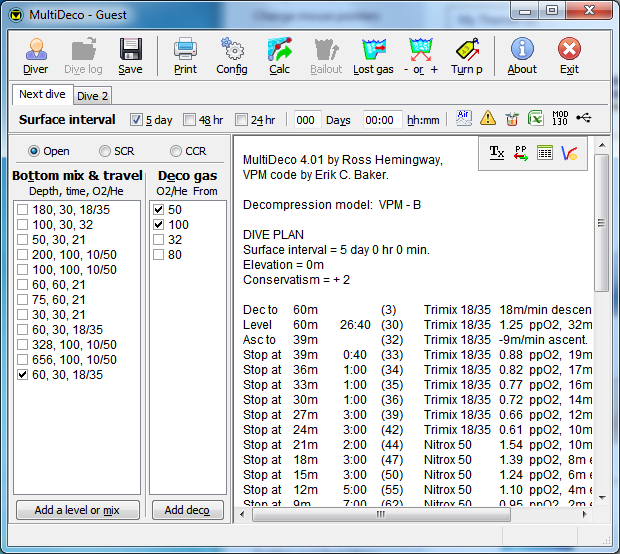The width and height of the screenshot is (620, 554).
Task: Select the Open circuit radio button
Action: [x=34, y=151]
